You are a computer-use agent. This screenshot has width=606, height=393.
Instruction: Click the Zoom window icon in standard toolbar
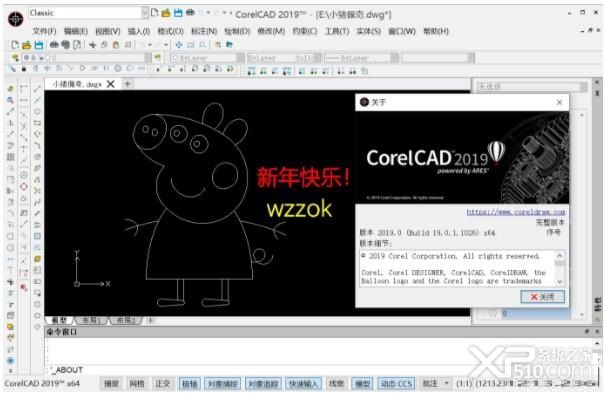click(191, 45)
